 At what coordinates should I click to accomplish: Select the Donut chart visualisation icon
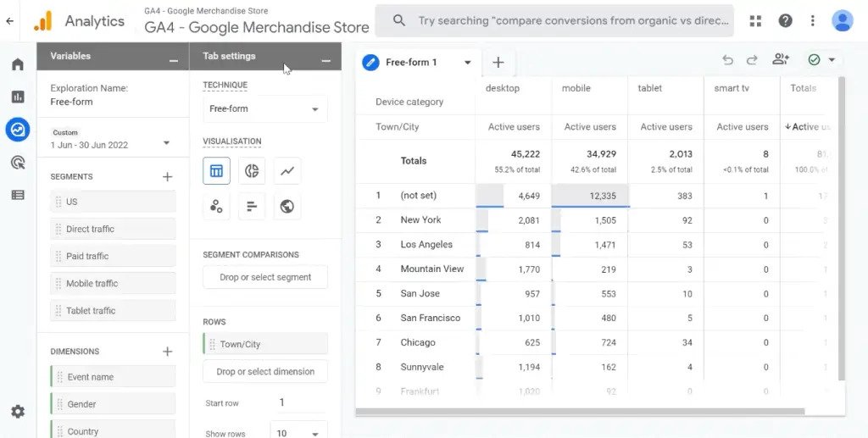click(252, 170)
